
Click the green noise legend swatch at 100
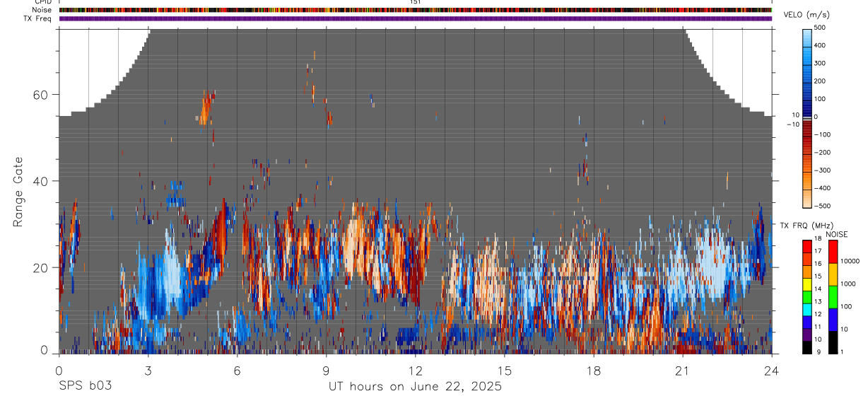832,296
